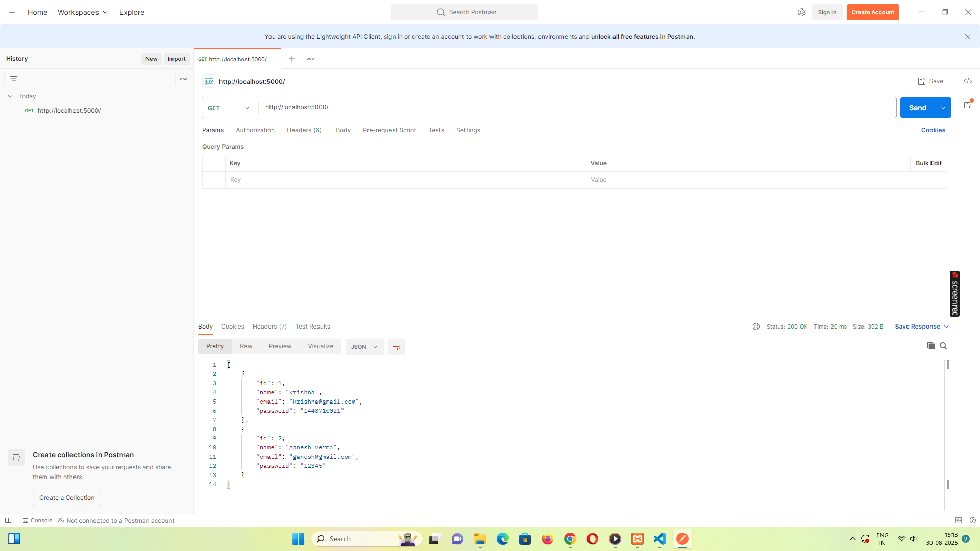Click the New button in History
The image size is (980, 551).
click(x=151, y=59)
